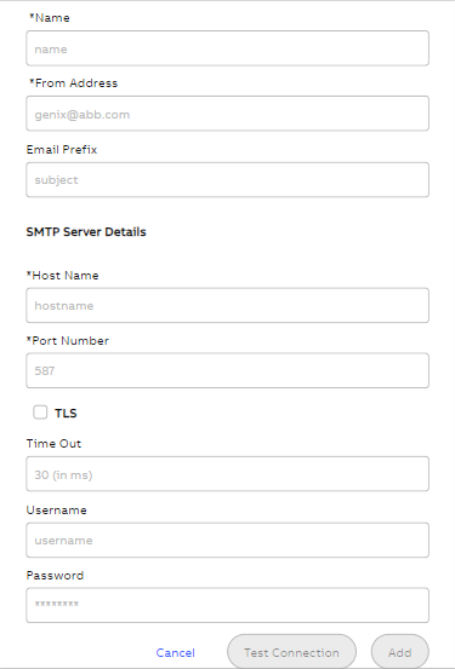Image resolution: width=455 pixels, height=669 pixels.
Task: Click the TLS label text
Action: tap(66, 413)
